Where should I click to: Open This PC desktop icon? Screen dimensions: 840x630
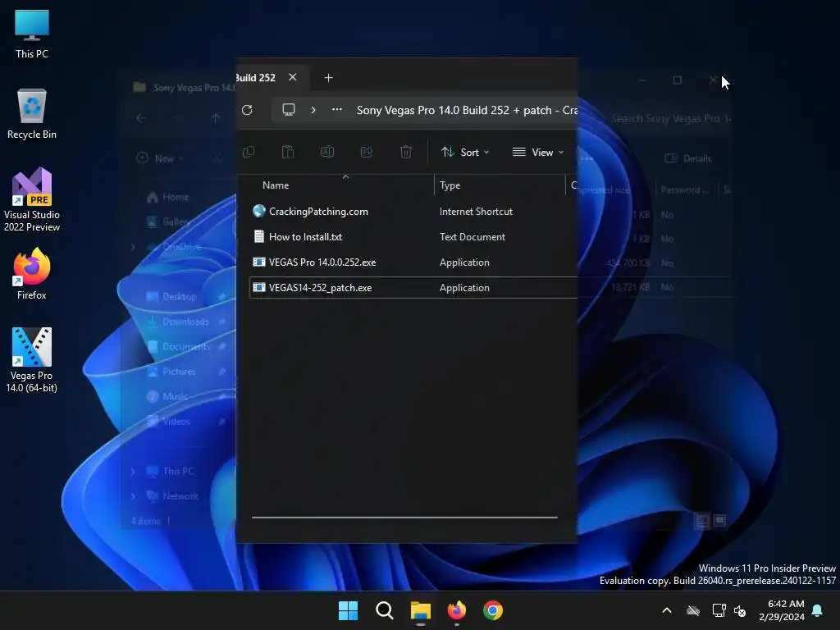32,34
